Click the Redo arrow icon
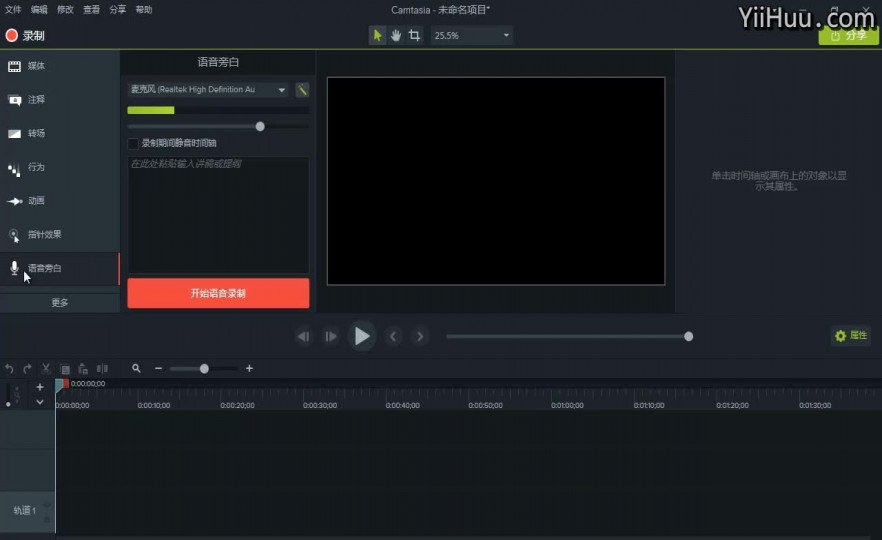 28,369
